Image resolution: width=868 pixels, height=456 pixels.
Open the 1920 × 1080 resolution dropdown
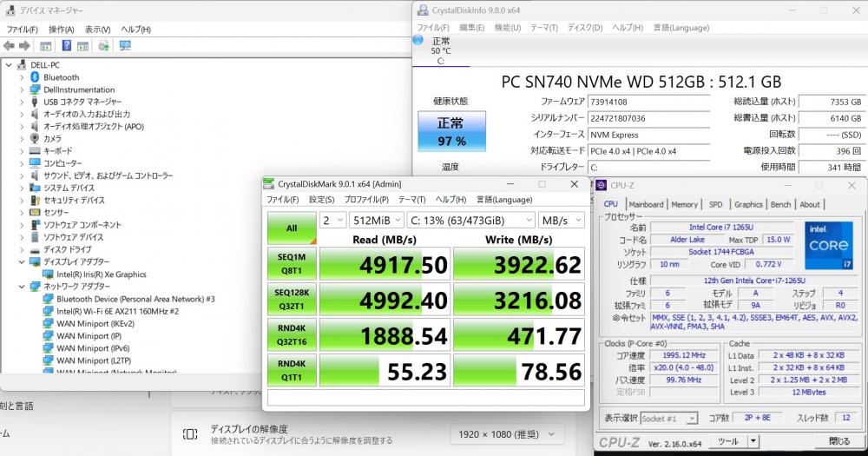click(x=507, y=434)
